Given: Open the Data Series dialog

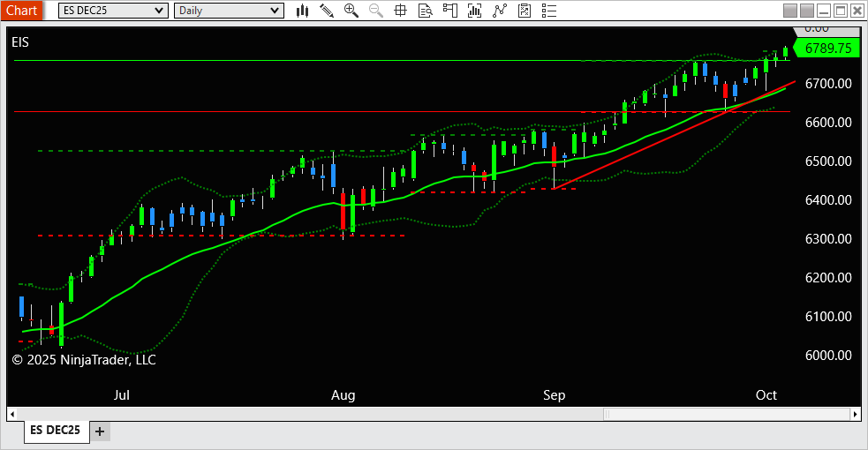Looking at the screenshot, I should (x=474, y=11).
